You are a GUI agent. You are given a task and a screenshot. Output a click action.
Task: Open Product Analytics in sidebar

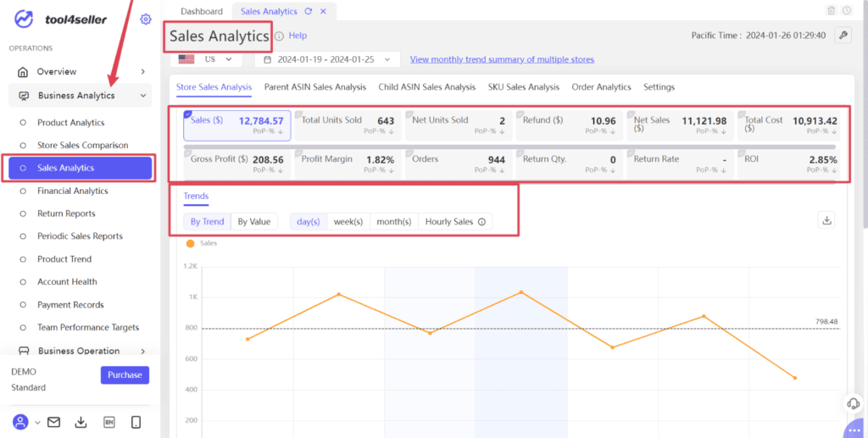71,123
